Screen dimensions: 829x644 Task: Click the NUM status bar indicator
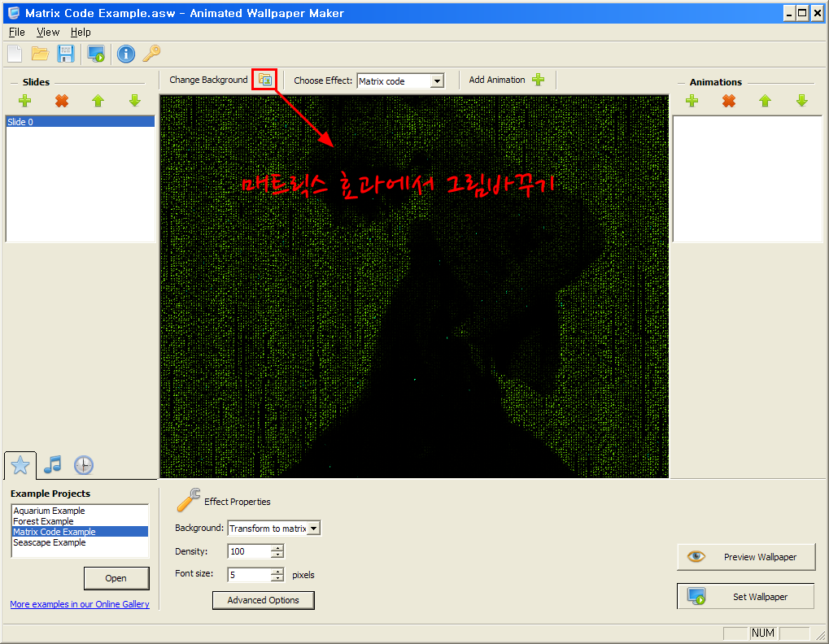[x=763, y=633]
